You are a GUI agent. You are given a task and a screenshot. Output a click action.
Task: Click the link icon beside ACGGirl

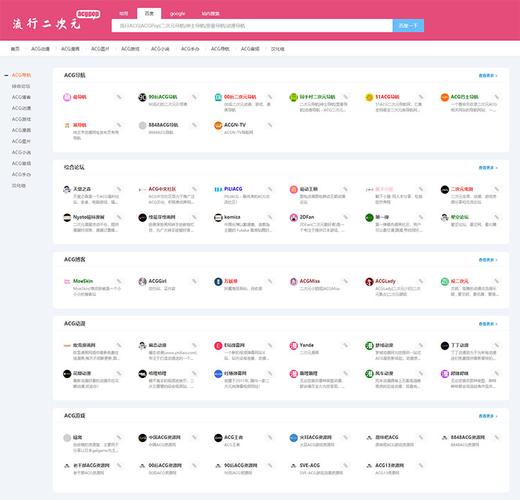194,281
